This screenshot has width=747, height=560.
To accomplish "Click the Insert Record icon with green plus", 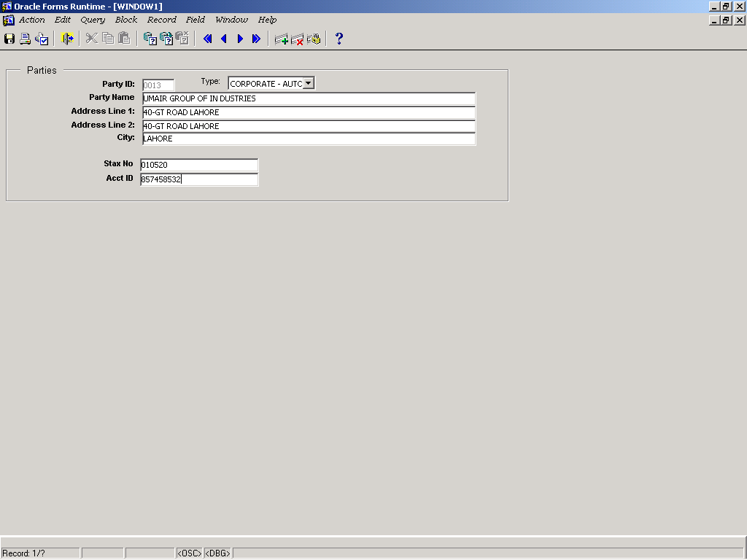I will pyautogui.click(x=282, y=39).
